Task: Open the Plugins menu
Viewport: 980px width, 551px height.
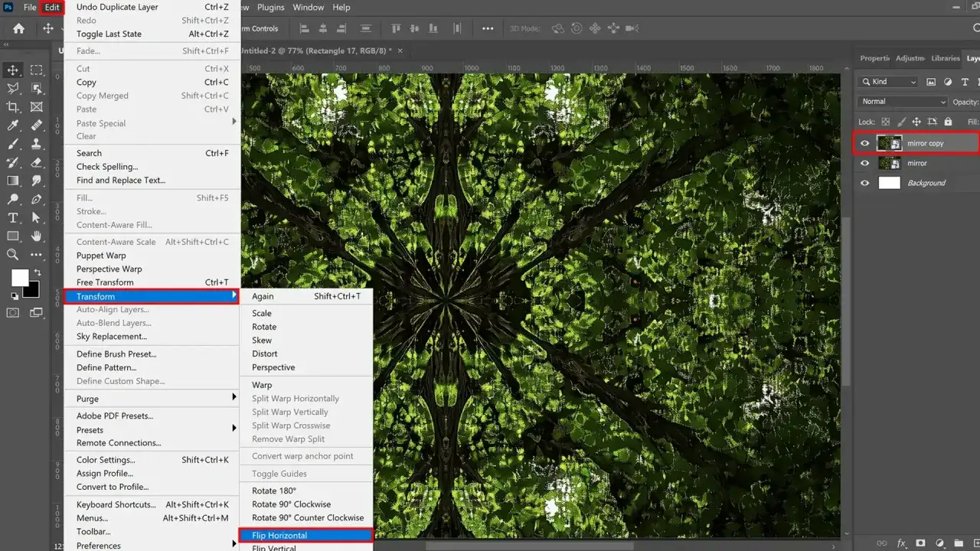Action: [x=270, y=7]
